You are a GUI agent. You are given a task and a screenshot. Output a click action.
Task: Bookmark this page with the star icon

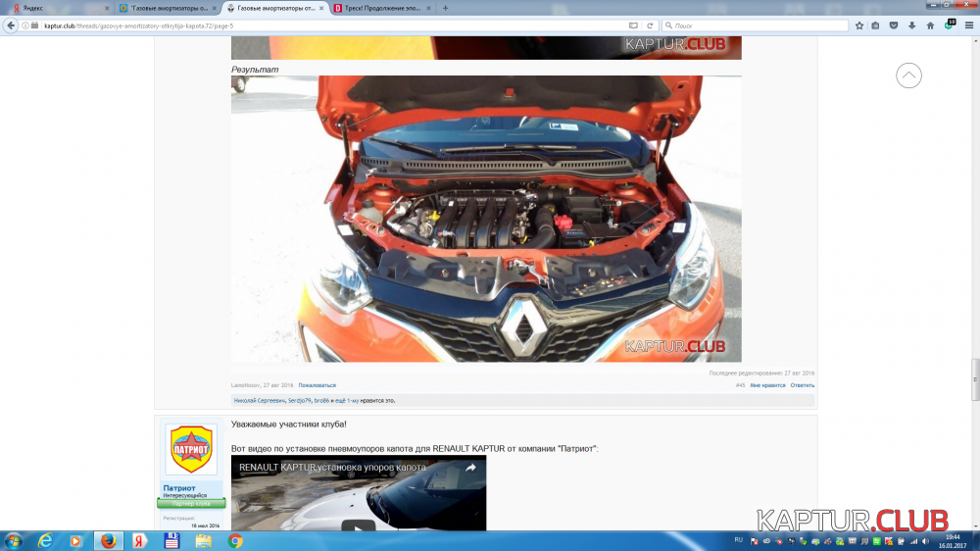click(859, 25)
